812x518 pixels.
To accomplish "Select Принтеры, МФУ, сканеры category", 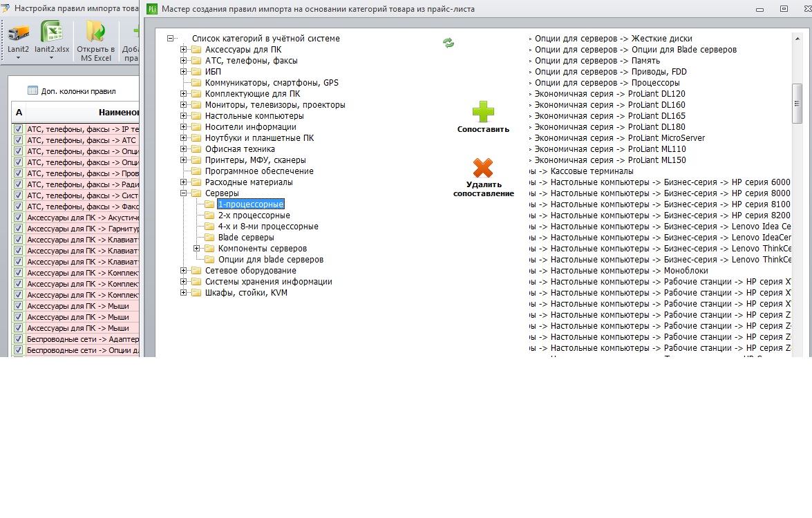I will pos(255,160).
